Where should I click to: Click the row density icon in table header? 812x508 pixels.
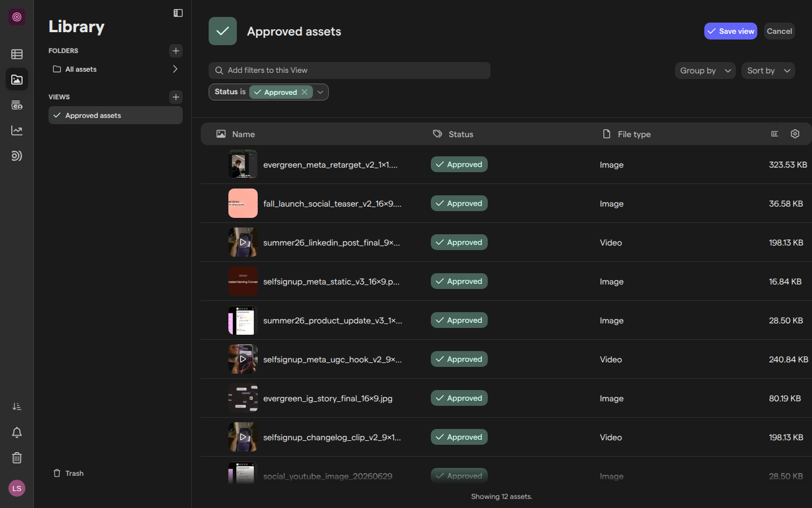coord(775,134)
